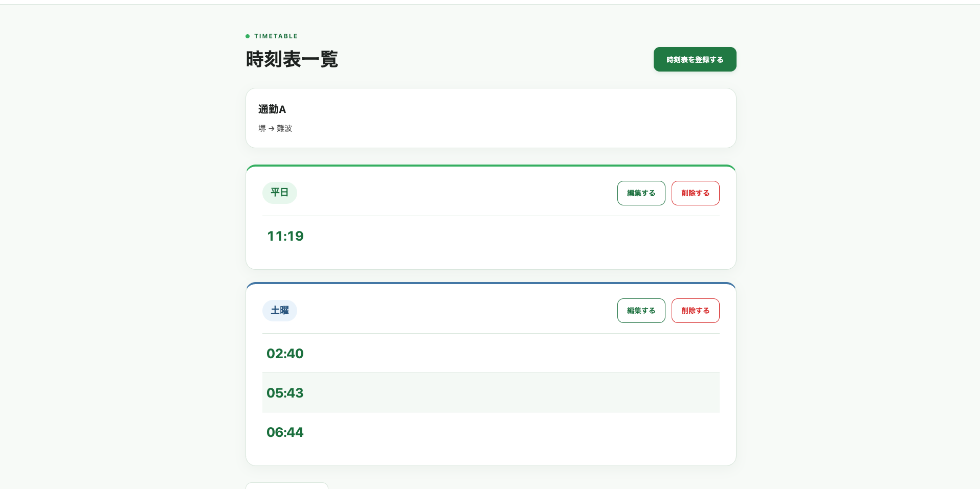Click the 土曜 badge

(x=280, y=310)
